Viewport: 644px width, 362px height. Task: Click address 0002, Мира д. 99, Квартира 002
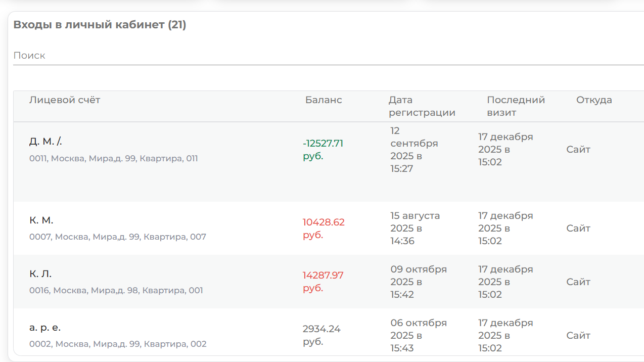point(118,344)
